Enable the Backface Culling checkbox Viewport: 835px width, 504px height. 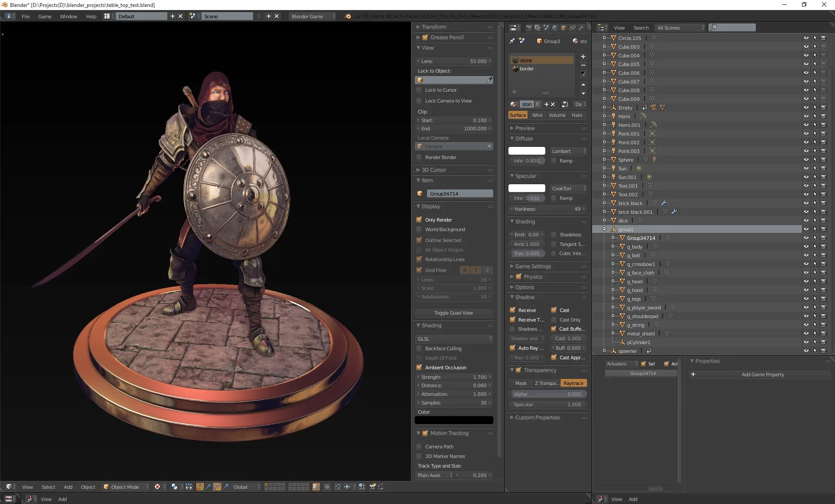click(x=419, y=348)
